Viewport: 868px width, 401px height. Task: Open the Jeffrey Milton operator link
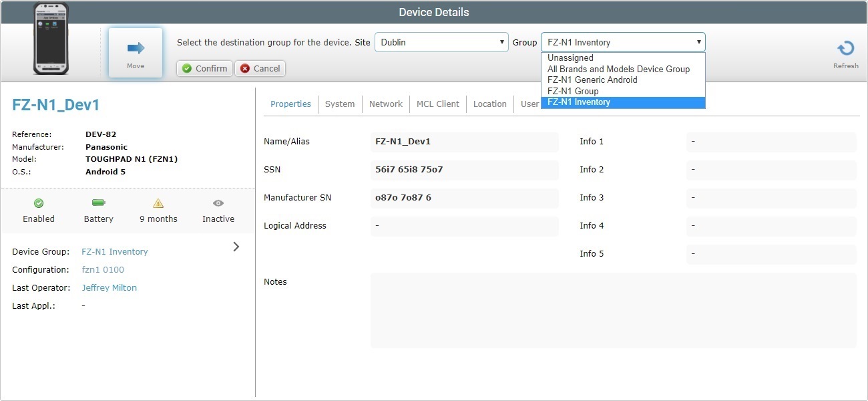coord(109,288)
